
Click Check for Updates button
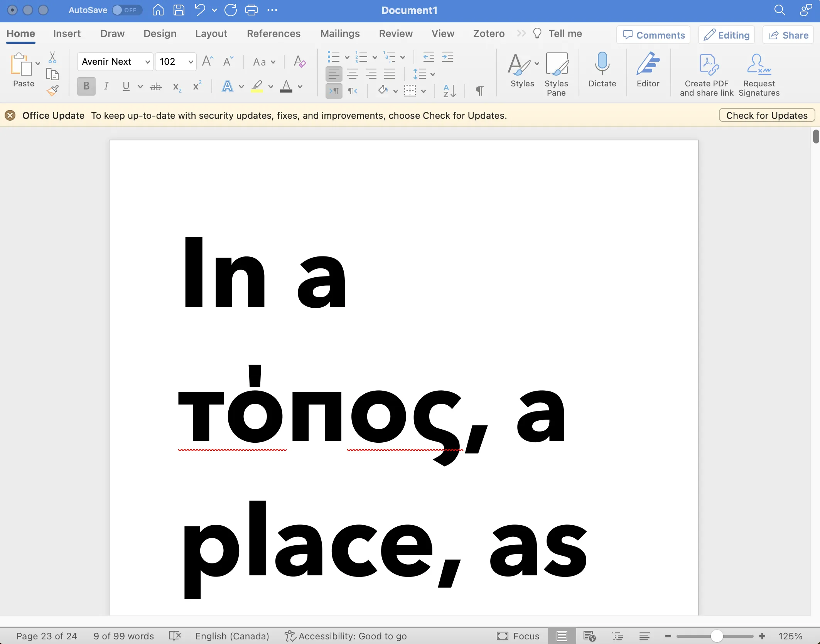[766, 115]
